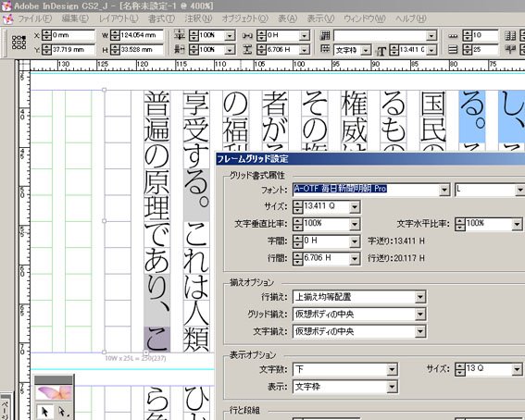Click the T font size icon
Image resolution: width=525 pixels, height=420 pixels.
pyautogui.click(x=381, y=51)
